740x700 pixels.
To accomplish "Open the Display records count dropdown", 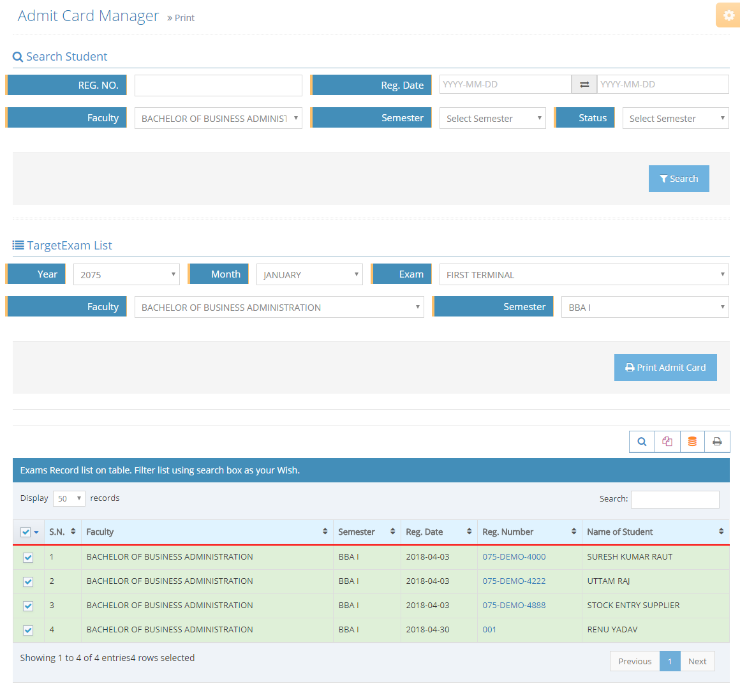I will [x=69, y=498].
